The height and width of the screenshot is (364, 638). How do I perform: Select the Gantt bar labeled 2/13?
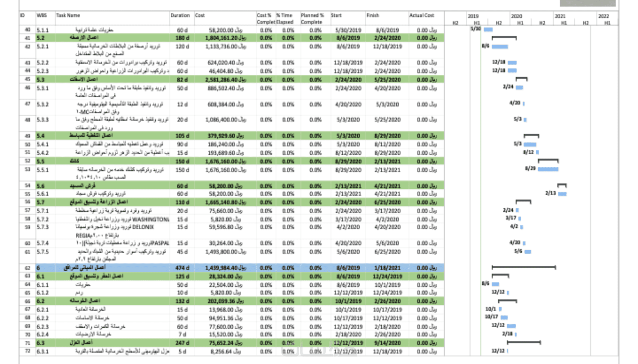pos(562,194)
